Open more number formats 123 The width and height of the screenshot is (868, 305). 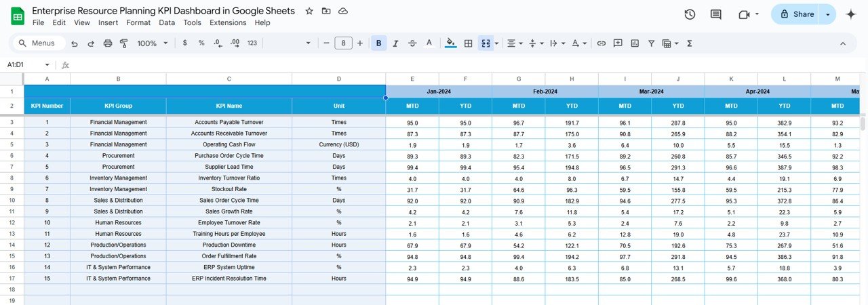(x=252, y=43)
